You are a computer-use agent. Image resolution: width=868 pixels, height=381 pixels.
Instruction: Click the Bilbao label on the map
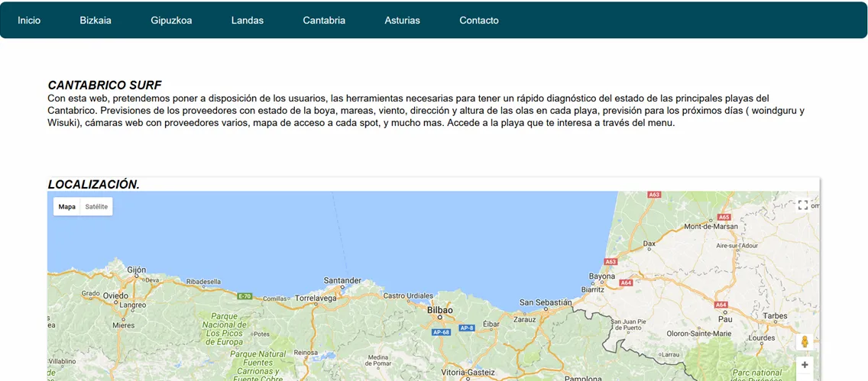[x=440, y=311]
